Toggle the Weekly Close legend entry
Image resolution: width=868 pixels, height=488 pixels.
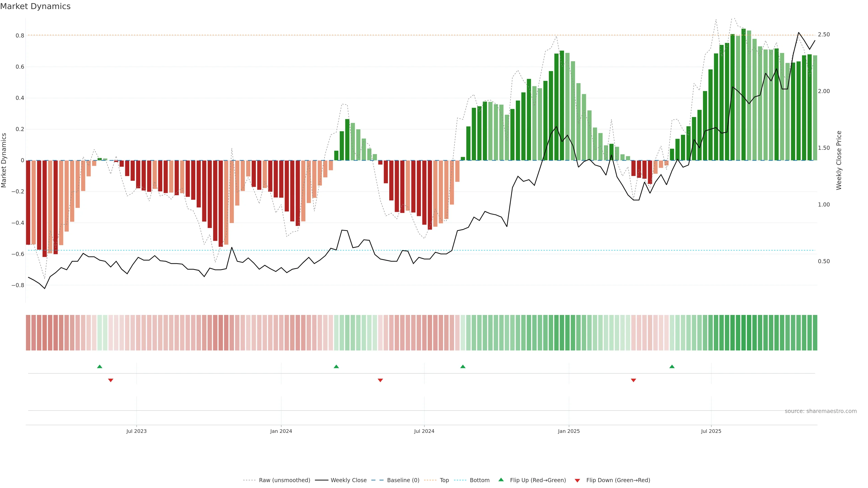pos(348,480)
